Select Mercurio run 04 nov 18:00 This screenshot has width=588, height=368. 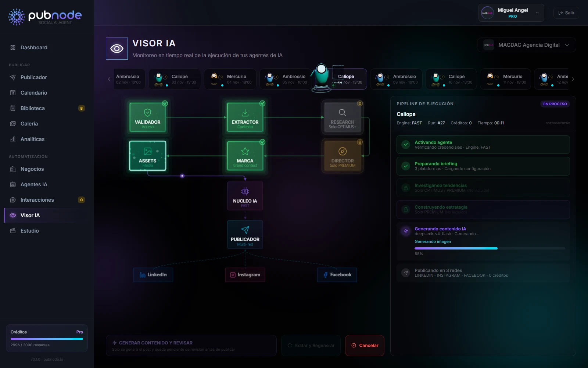(x=230, y=79)
